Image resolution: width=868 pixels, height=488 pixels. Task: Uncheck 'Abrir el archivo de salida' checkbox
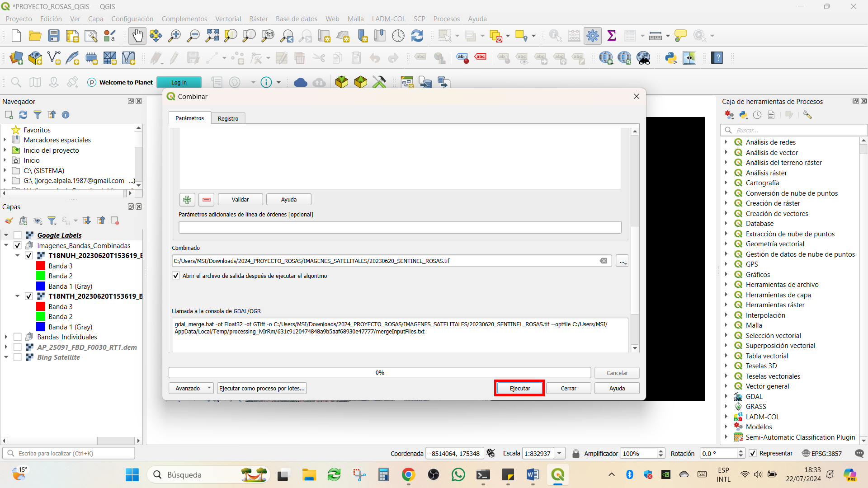tap(176, 276)
